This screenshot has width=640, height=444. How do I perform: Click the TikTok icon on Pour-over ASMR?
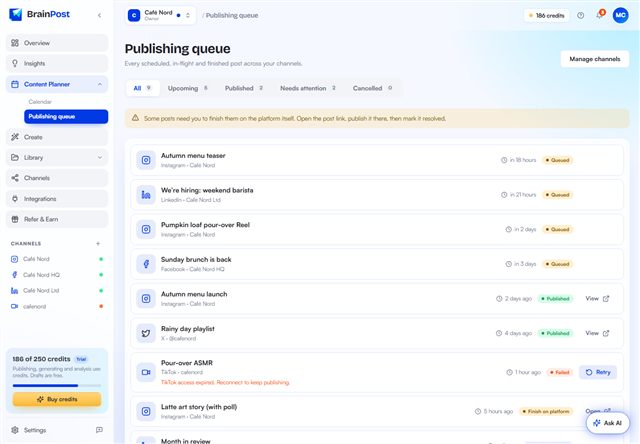[146, 372]
